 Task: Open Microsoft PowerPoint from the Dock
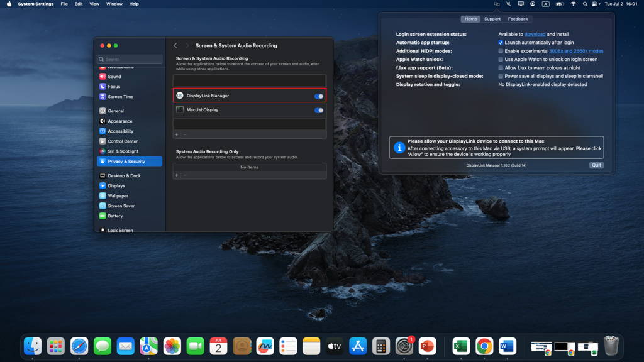pyautogui.click(x=427, y=346)
